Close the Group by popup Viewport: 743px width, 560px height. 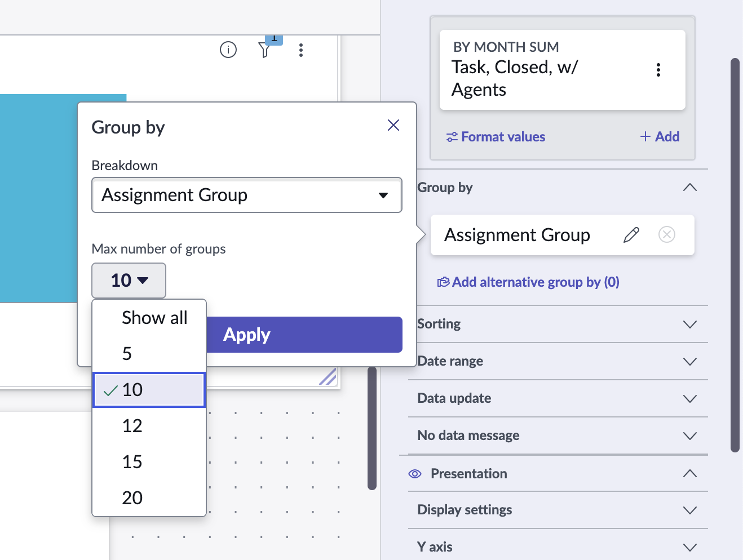pyautogui.click(x=393, y=125)
